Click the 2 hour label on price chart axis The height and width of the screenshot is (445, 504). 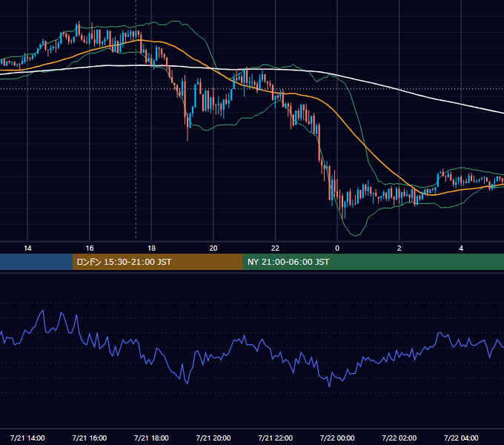point(399,248)
